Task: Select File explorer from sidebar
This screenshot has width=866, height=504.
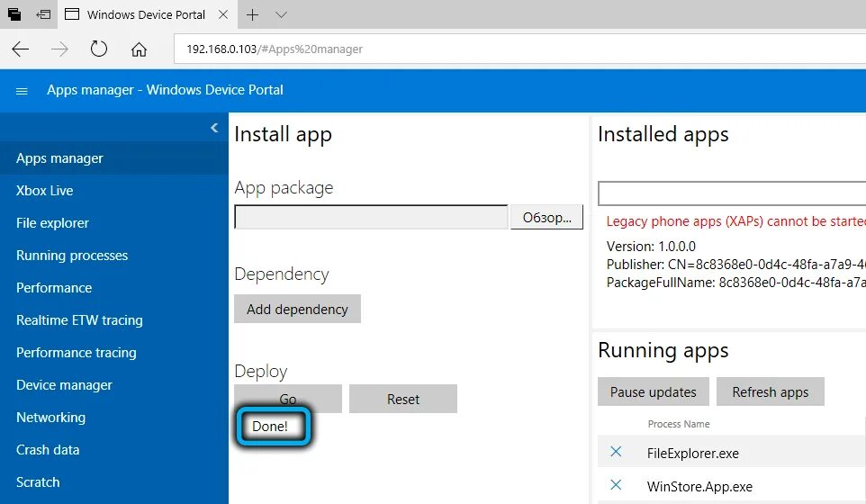Action: pos(53,223)
